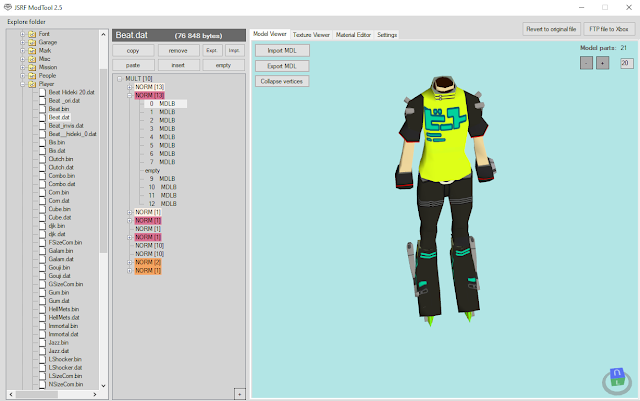Click the remove button

tap(178, 51)
